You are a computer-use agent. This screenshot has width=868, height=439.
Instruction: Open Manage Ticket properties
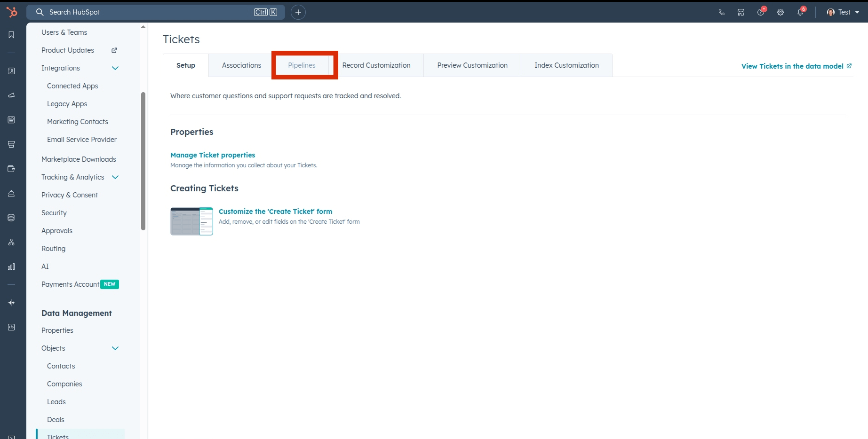pyautogui.click(x=213, y=155)
